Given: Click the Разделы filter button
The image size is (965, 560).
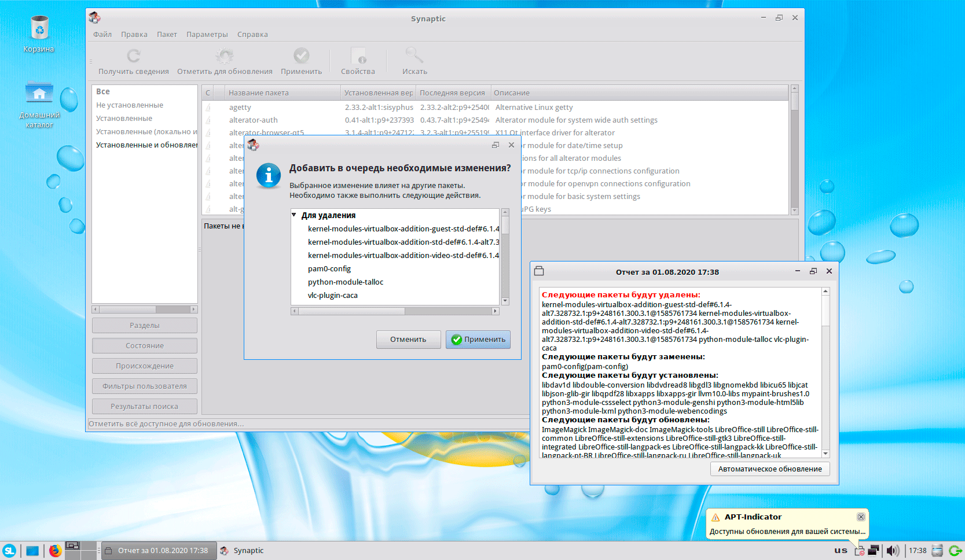Looking at the screenshot, I should pos(144,326).
